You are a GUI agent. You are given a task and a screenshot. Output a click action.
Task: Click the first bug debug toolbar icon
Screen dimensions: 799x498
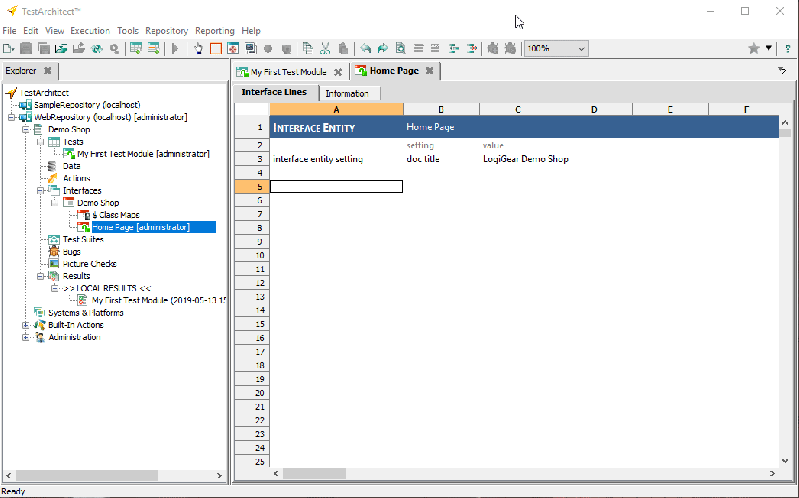click(493, 48)
